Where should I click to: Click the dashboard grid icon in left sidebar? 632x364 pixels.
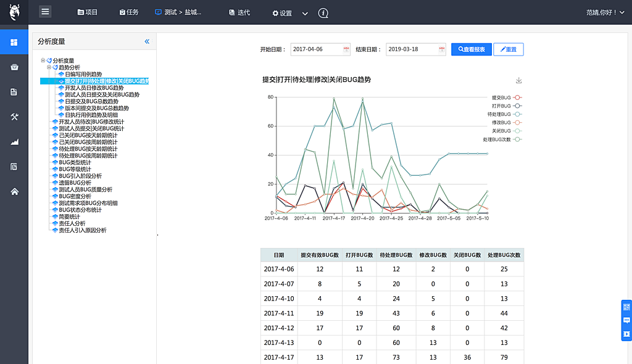(x=14, y=43)
